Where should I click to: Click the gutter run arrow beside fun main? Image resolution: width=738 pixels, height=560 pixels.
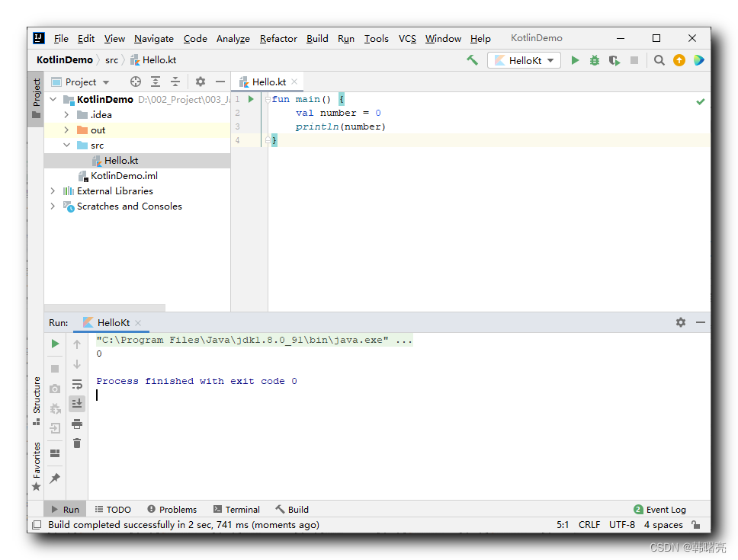coord(252,99)
